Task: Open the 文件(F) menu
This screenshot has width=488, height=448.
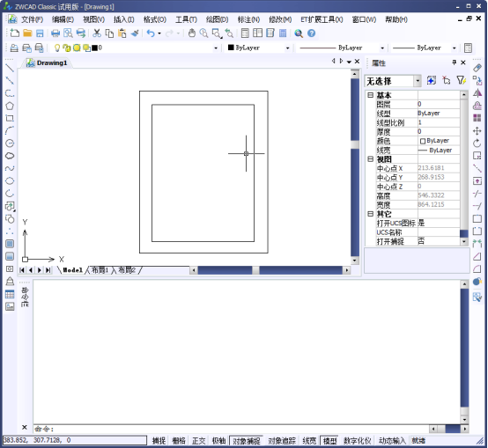Action: point(32,19)
